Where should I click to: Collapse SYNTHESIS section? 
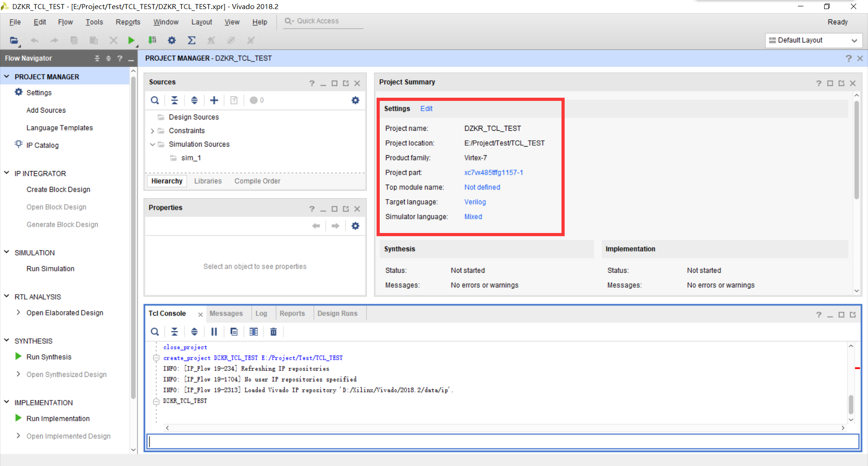click(7, 340)
